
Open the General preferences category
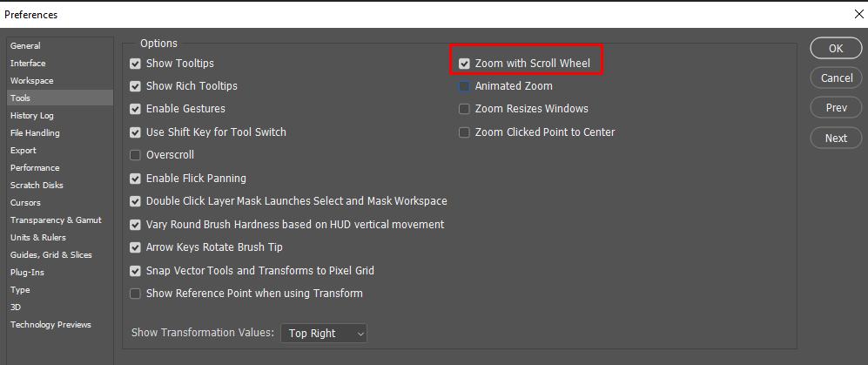point(25,45)
